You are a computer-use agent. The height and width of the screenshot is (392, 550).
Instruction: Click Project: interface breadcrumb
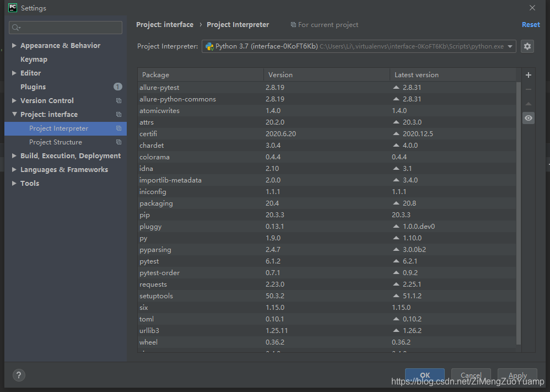tap(165, 25)
